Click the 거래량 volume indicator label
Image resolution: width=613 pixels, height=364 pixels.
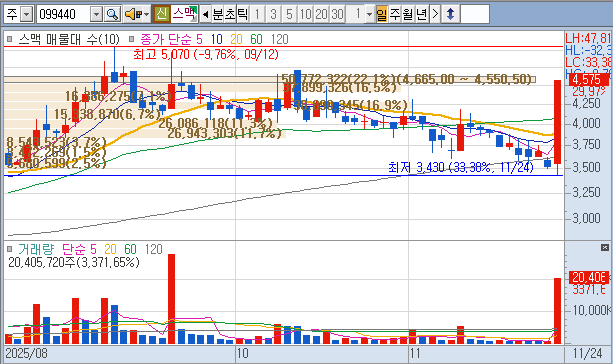(x=35, y=249)
